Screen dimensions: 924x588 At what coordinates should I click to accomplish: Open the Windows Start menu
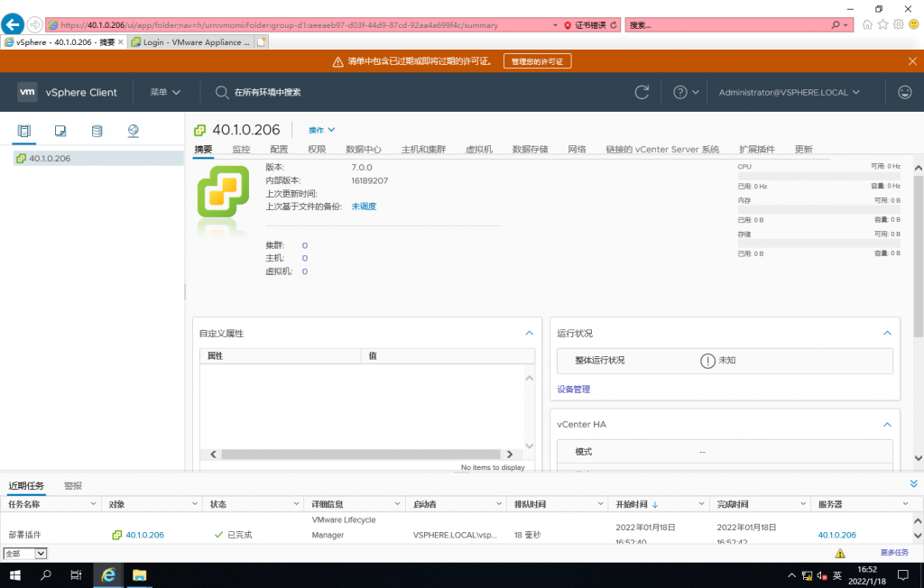click(x=15, y=575)
